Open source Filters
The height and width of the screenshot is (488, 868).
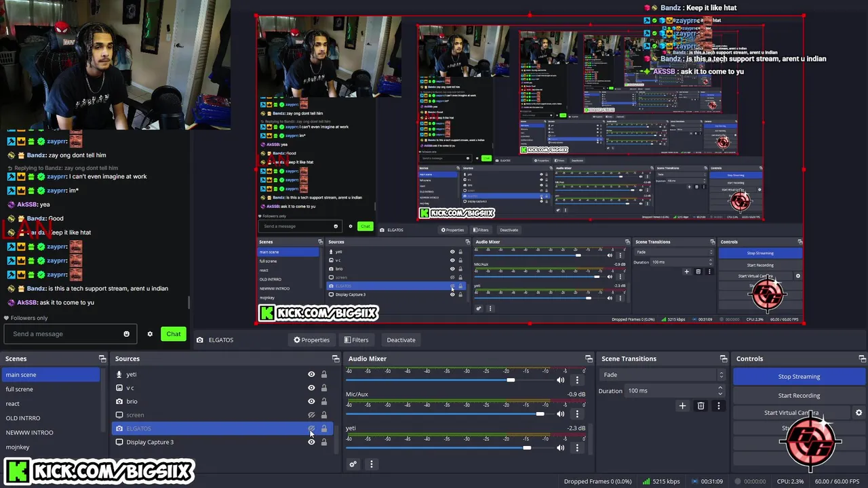(356, 340)
